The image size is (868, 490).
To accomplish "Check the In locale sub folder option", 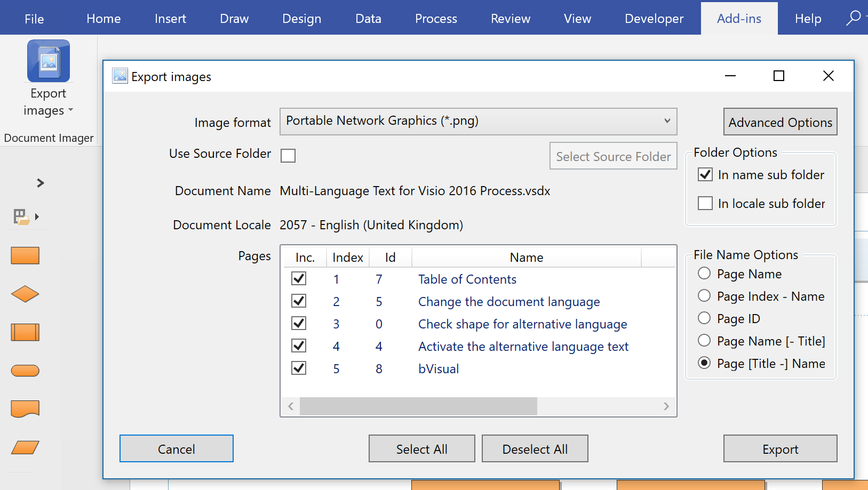I will tap(705, 203).
